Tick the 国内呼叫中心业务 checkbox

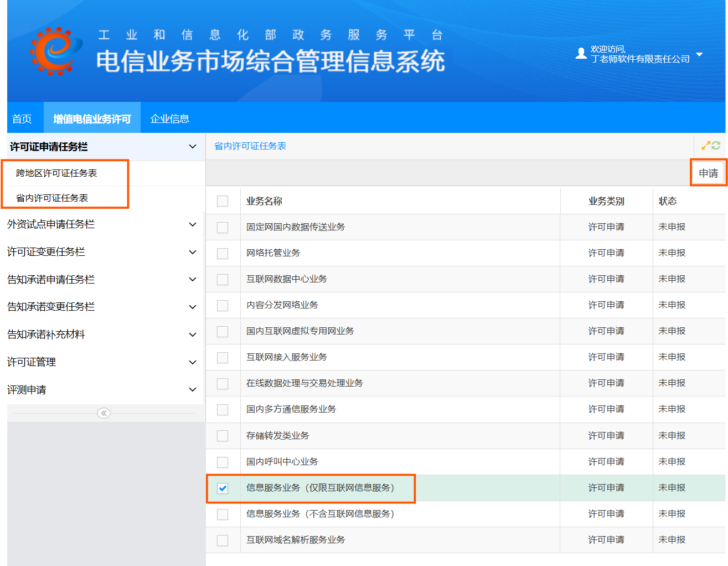coord(223,462)
